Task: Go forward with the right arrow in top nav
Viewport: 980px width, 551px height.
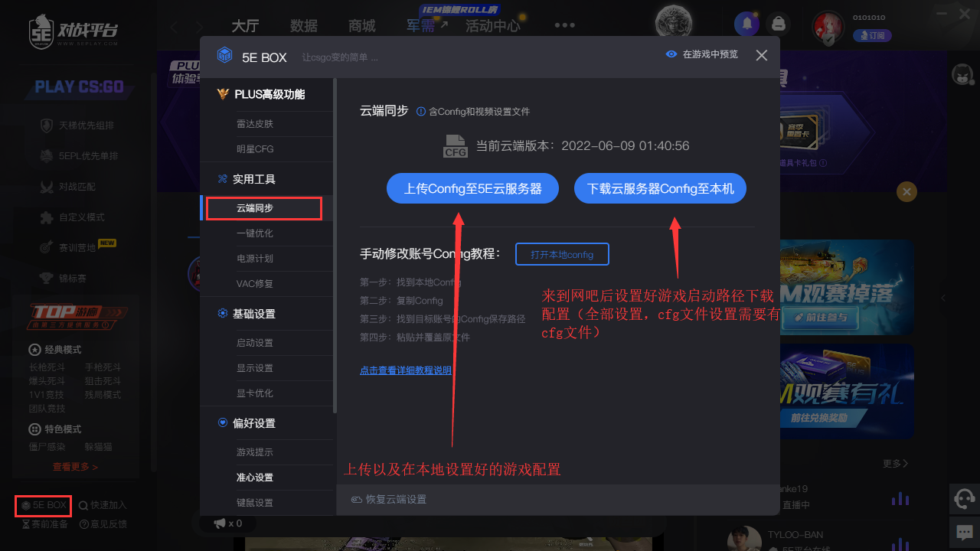Action: (x=198, y=28)
